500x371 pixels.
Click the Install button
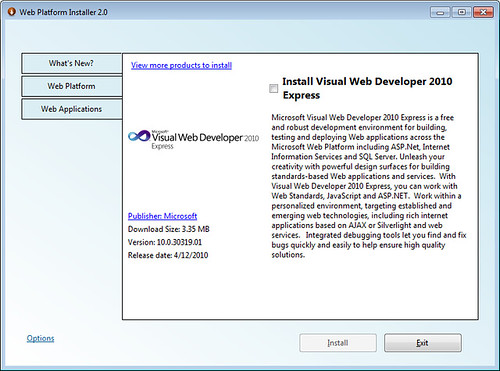(338, 343)
